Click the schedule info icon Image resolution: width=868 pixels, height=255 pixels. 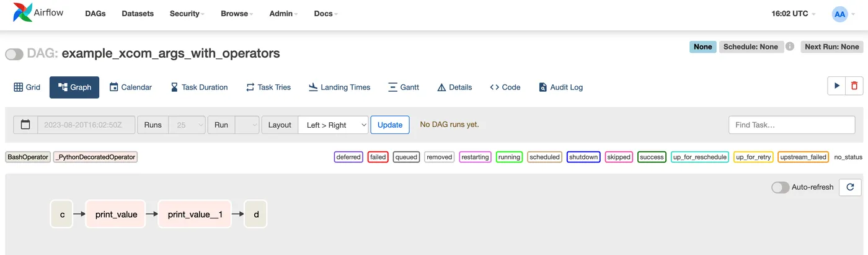[790, 47]
